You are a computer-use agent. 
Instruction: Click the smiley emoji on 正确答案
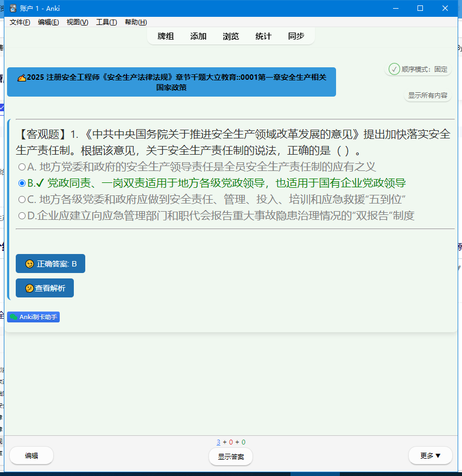29,264
